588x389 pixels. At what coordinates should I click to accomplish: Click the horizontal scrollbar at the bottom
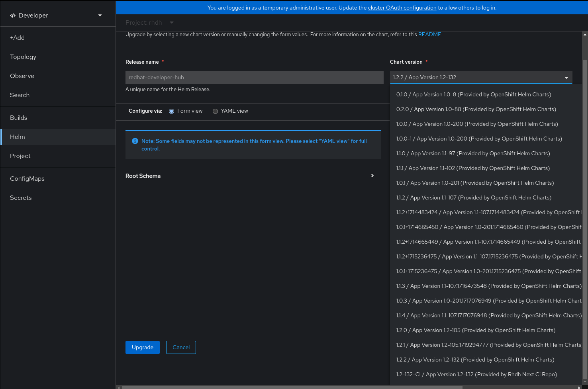292,387
